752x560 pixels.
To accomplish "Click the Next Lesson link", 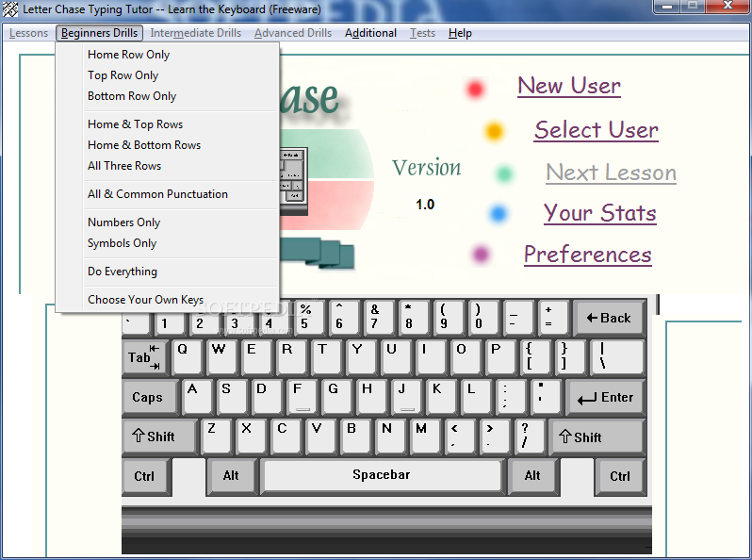I will pos(611,173).
